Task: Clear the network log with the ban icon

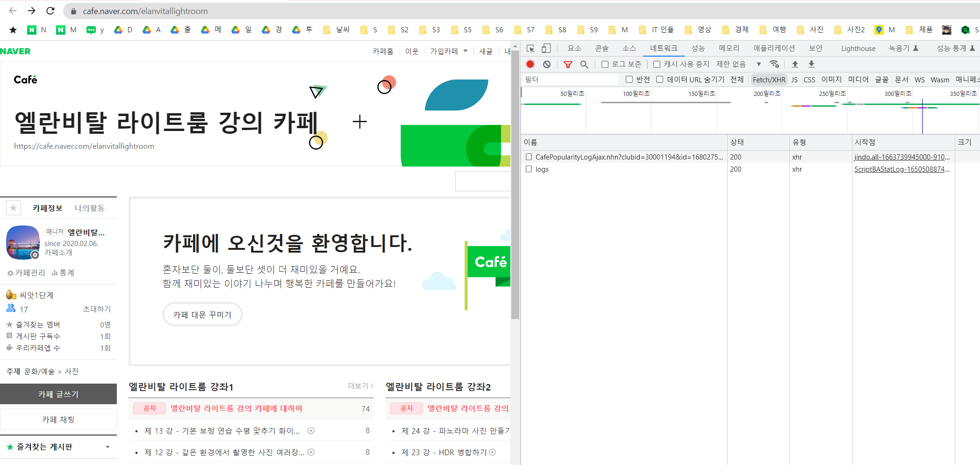Action: pos(547,64)
